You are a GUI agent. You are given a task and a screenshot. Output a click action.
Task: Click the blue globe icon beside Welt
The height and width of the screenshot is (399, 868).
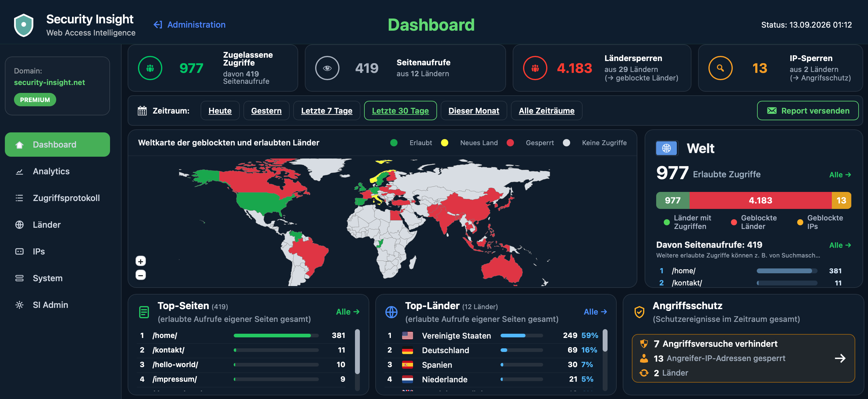pos(666,148)
